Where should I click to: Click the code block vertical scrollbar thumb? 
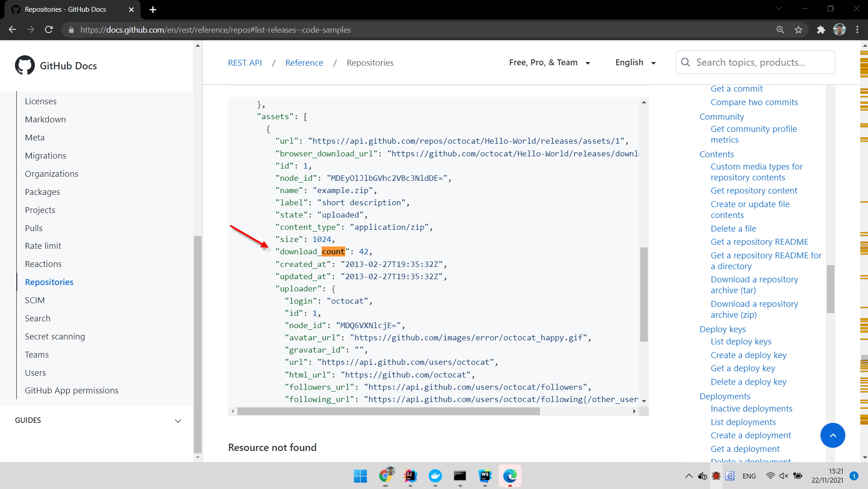pyautogui.click(x=644, y=294)
